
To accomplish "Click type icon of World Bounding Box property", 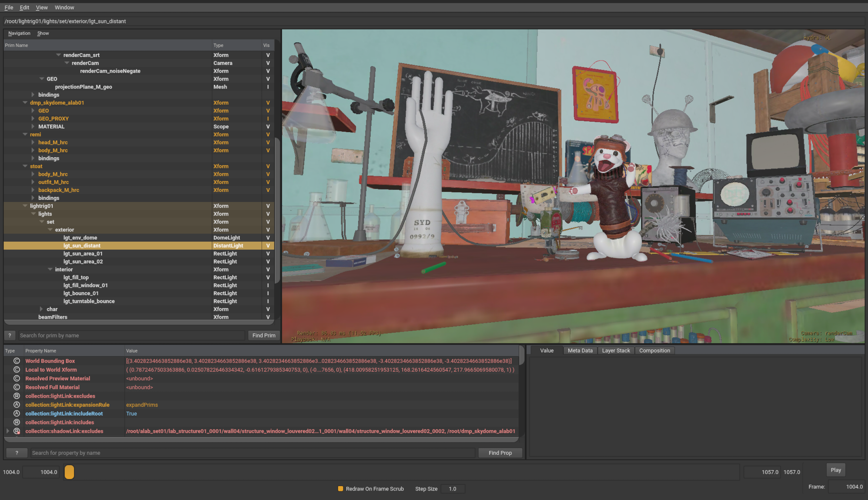I will click(x=16, y=361).
